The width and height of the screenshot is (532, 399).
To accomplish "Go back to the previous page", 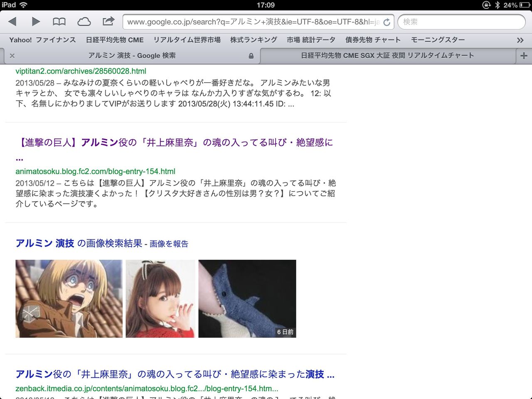I will pos(13,22).
